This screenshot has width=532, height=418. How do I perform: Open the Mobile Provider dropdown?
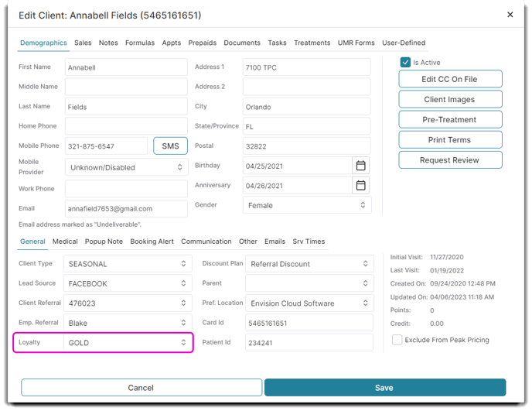tap(126, 167)
